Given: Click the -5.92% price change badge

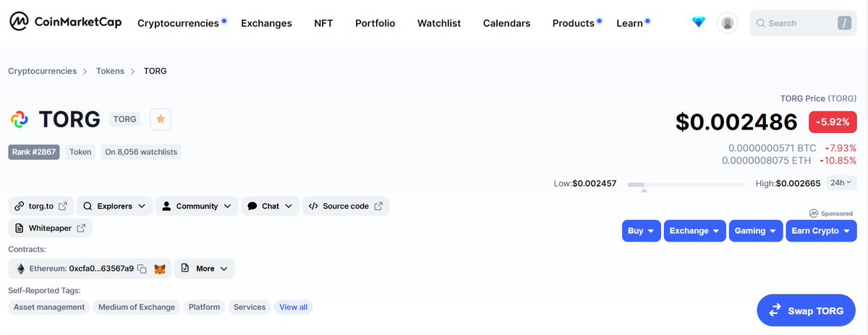Looking at the screenshot, I should tap(833, 122).
